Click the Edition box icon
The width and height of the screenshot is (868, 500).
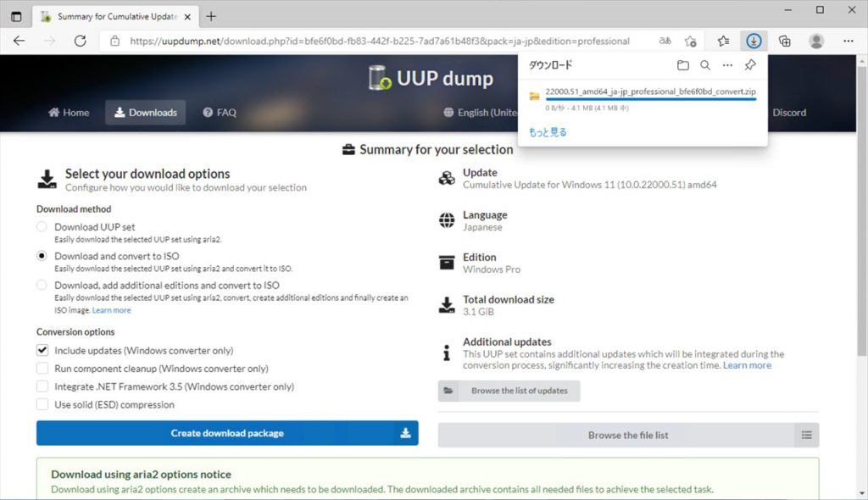[447, 263]
